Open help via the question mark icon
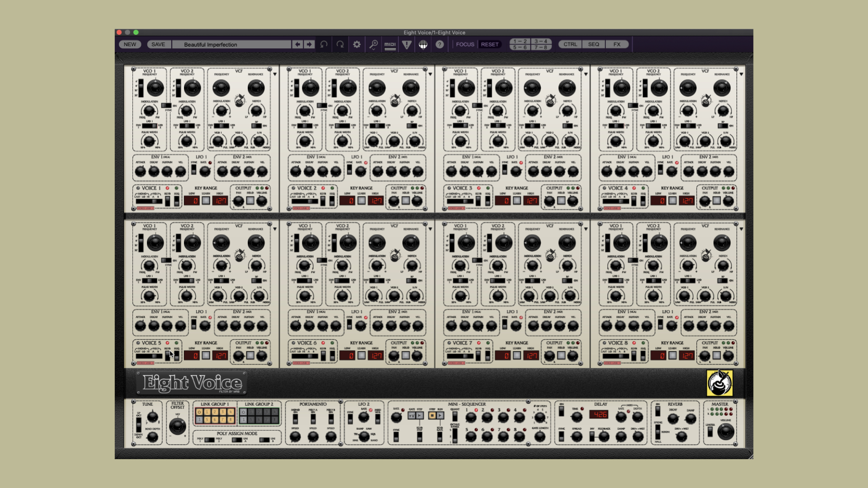 pyautogui.click(x=439, y=44)
